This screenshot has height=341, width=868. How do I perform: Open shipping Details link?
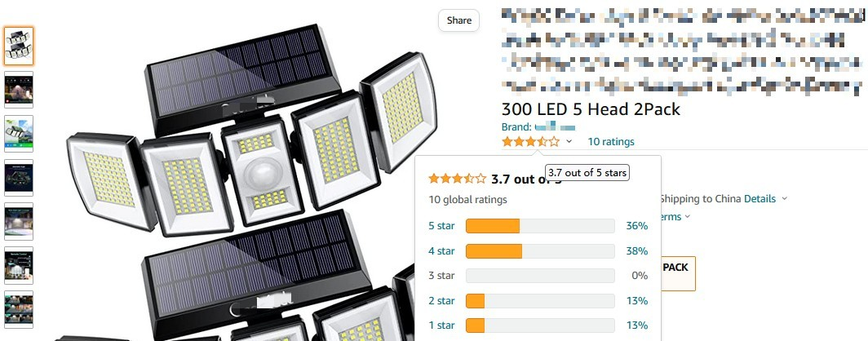point(759,199)
